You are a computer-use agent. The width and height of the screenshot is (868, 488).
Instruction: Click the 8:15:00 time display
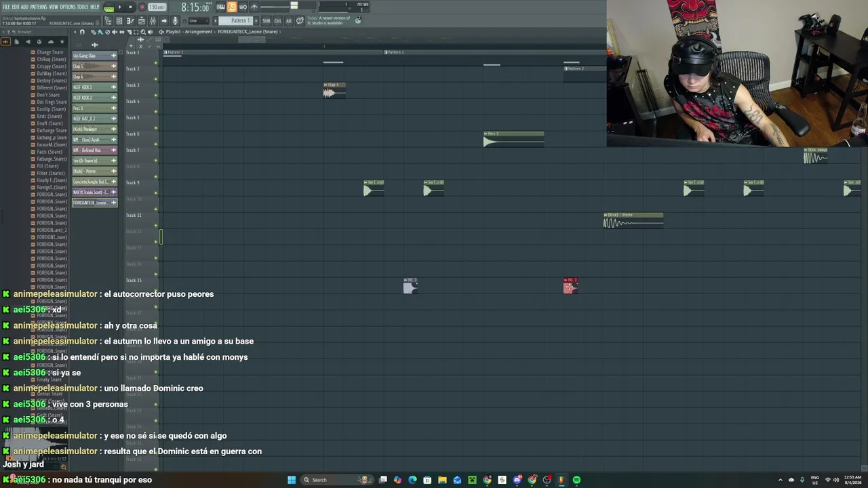(195, 7)
